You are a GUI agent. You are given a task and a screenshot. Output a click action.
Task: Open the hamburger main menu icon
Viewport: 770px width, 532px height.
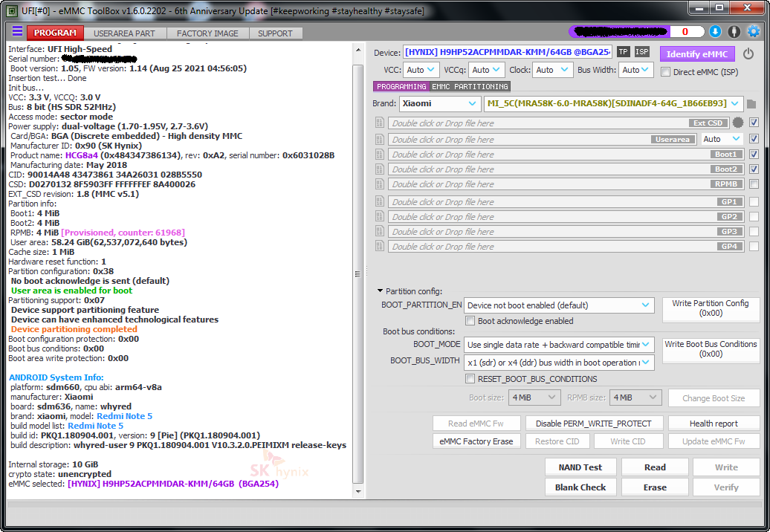(17, 32)
